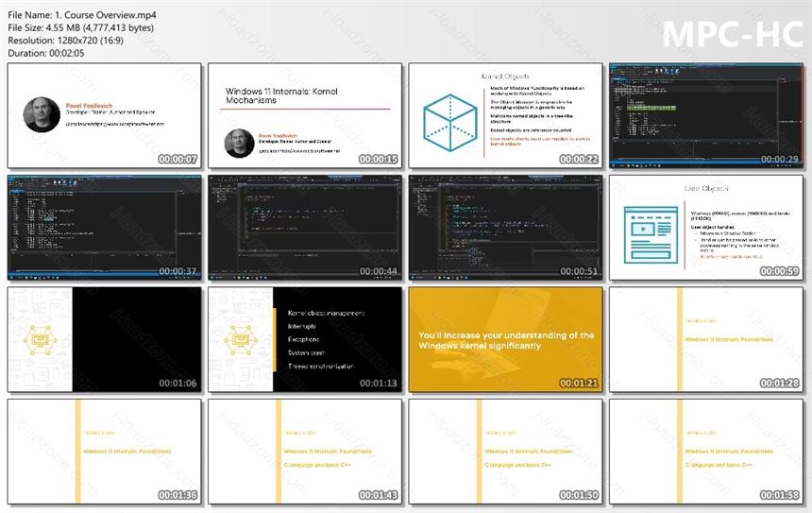Click the Duration 00:02:05 text
812x513 pixels.
point(45,53)
